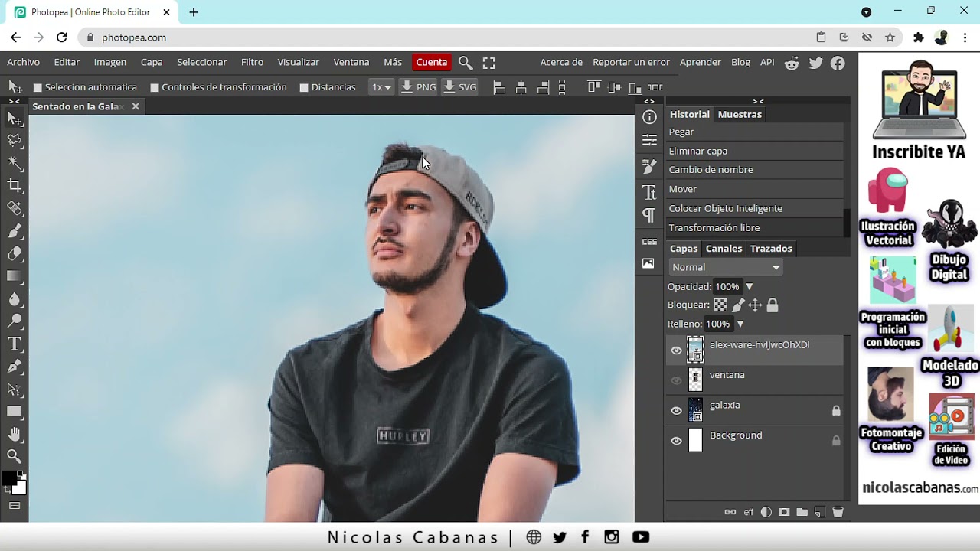Open the Normal blend mode dropdown
This screenshot has width=980, height=551.
tap(725, 267)
